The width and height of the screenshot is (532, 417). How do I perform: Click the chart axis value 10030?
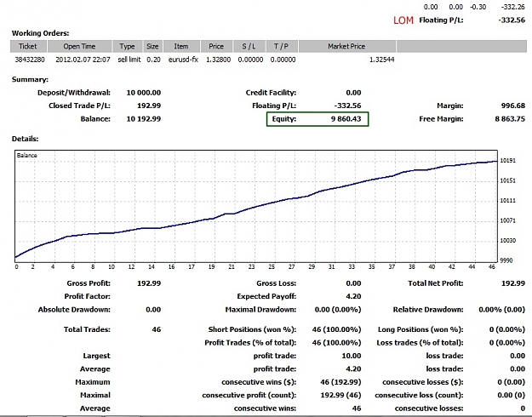pyautogui.click(x=507, y=241)
